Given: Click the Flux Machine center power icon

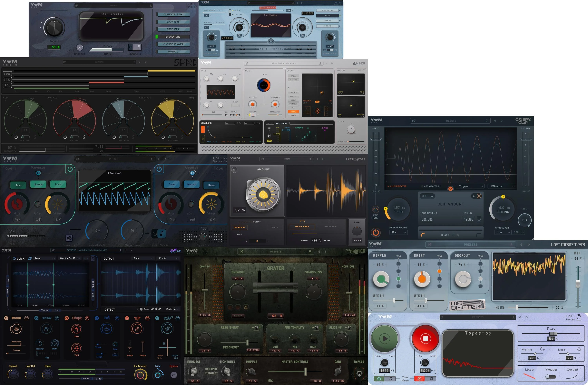Looking at the screenshot, I should tap(271, 41).
